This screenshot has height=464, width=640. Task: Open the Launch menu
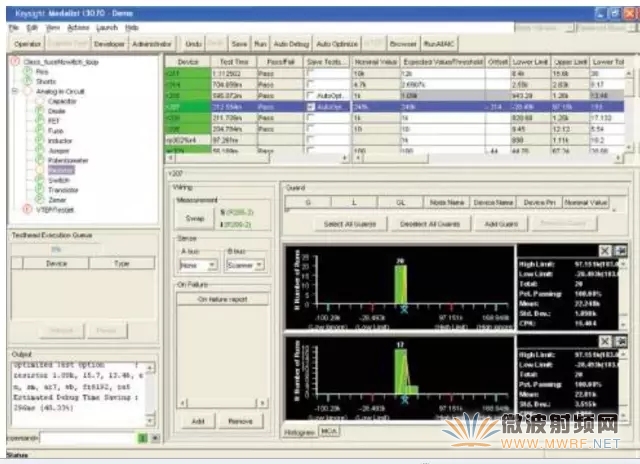pos(107,28)
